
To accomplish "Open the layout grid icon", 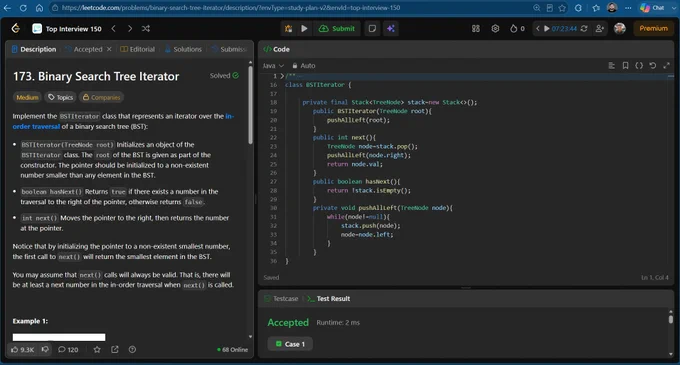I will 476,29.
